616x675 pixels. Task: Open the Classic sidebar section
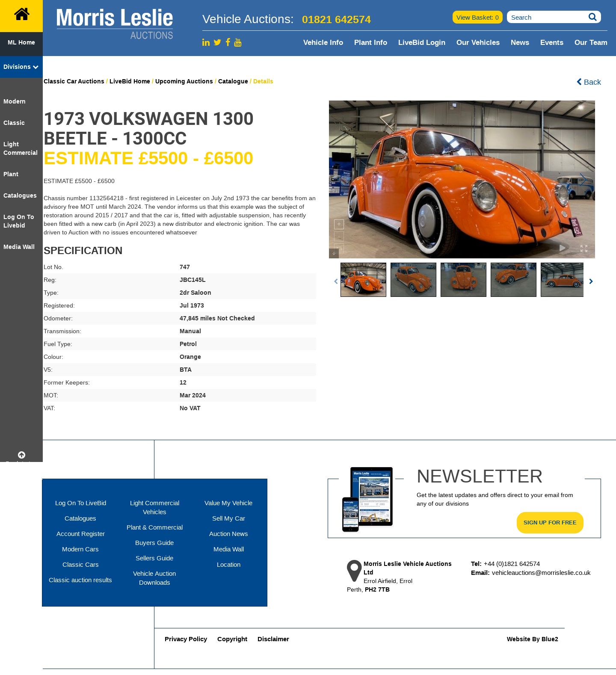[14, 123]
